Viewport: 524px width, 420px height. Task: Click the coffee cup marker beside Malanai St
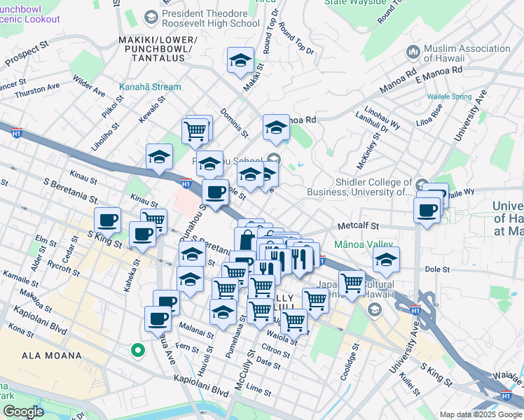click(x=158, y=321)
